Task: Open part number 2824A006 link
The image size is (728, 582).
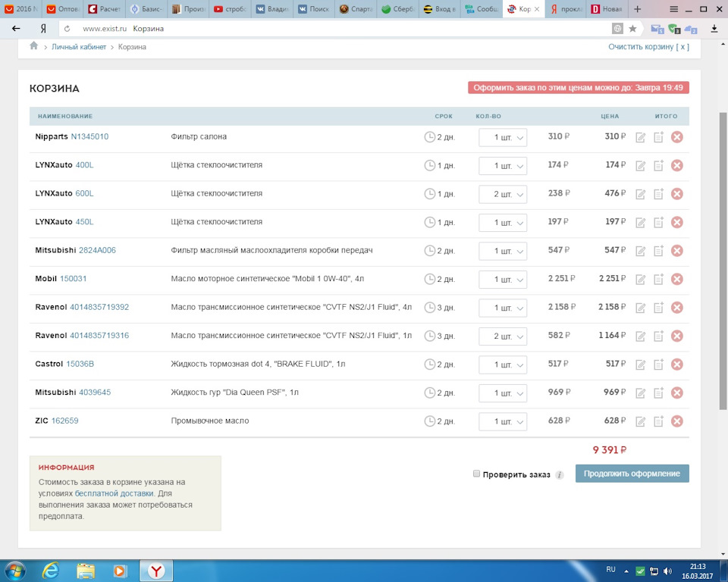Action: coord(97,250)
